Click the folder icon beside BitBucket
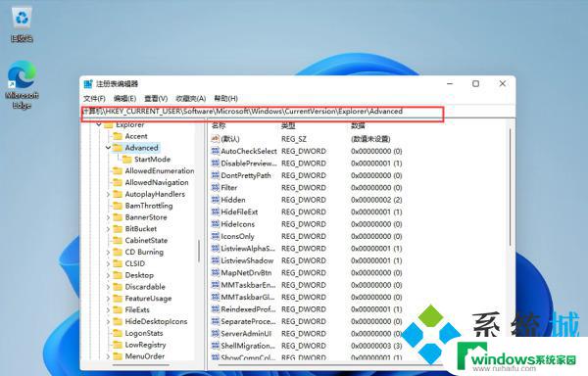The width and height of the screenshot is (588, 376). (119, 229)
